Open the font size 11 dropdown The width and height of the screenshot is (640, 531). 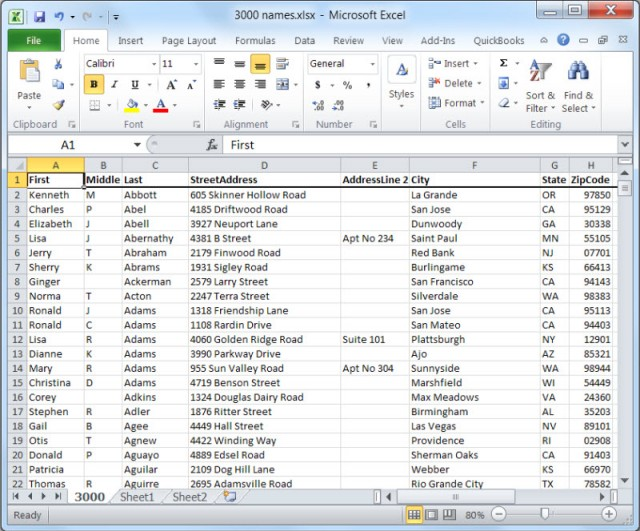coord(196,64)
